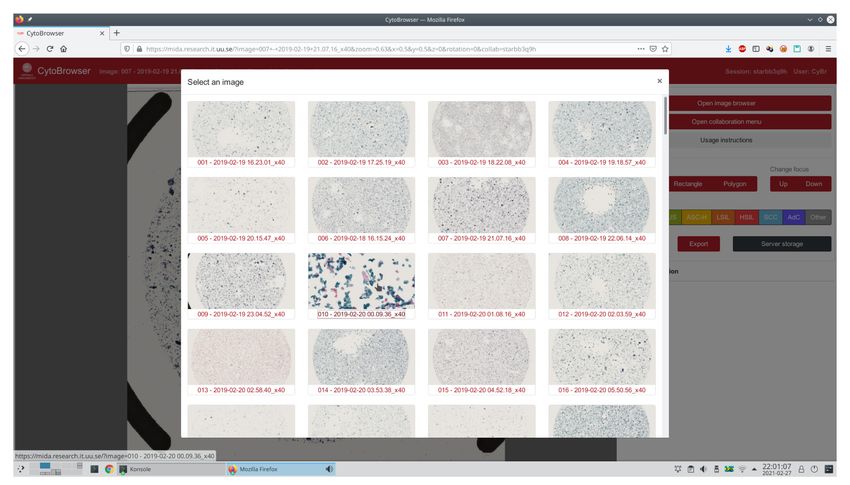Open thumbnail 003 - 2019-02-19 18.22.08_x40
This screenshot has height=485, width=850.
click(481, 129)
